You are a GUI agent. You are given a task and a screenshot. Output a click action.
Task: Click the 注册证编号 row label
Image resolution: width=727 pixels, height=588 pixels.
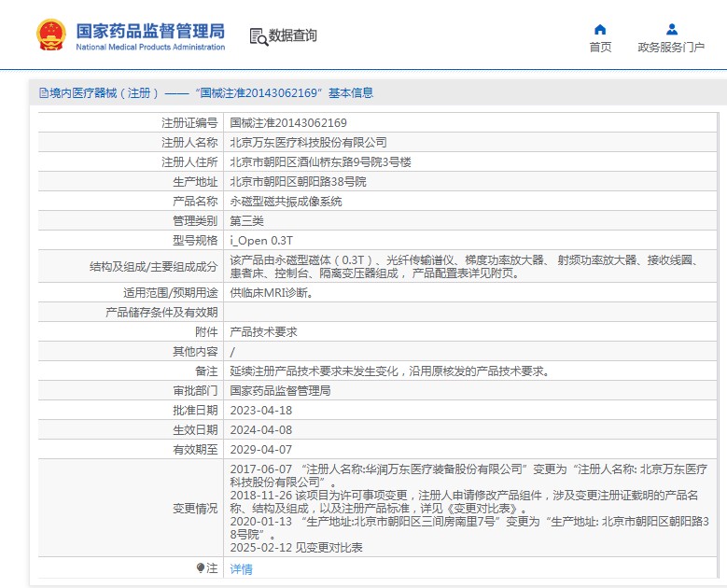point(189,123)
